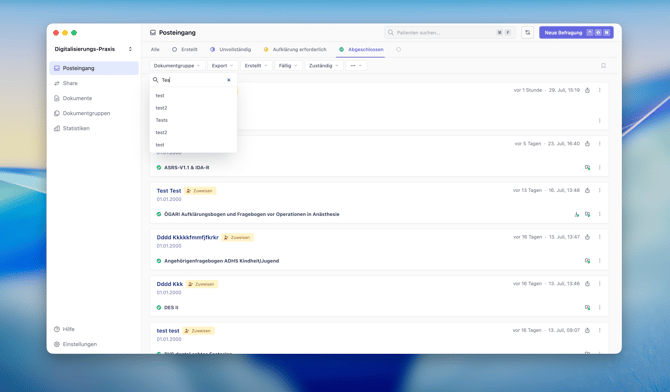Click signature icon on ÖGARI Aufklärungsbogen row

point(576,214)
